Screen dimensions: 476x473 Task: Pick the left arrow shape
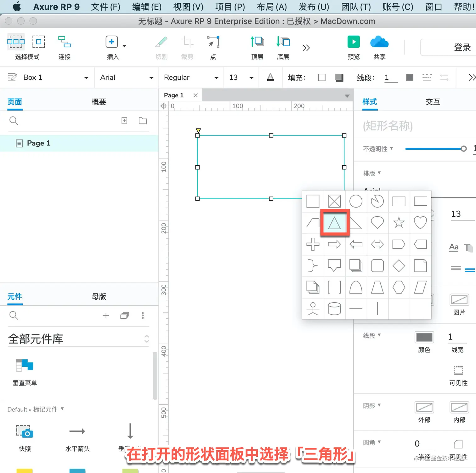coord(356,244)
